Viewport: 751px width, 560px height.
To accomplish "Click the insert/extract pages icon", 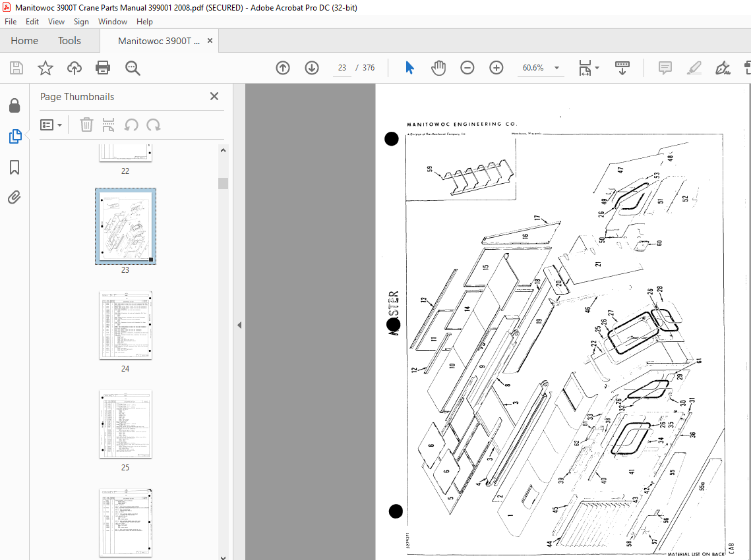I will click(109, 125).
